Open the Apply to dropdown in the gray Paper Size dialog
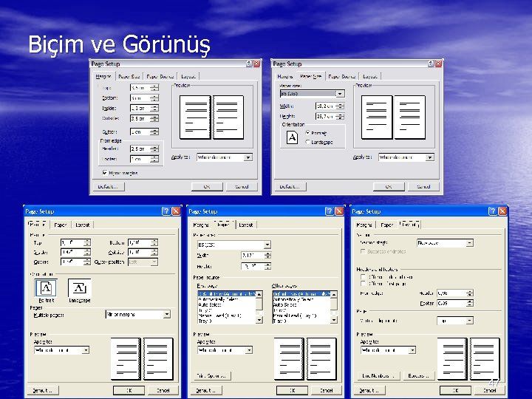Screen dimensions: 532x399 [x=430, y=157]
